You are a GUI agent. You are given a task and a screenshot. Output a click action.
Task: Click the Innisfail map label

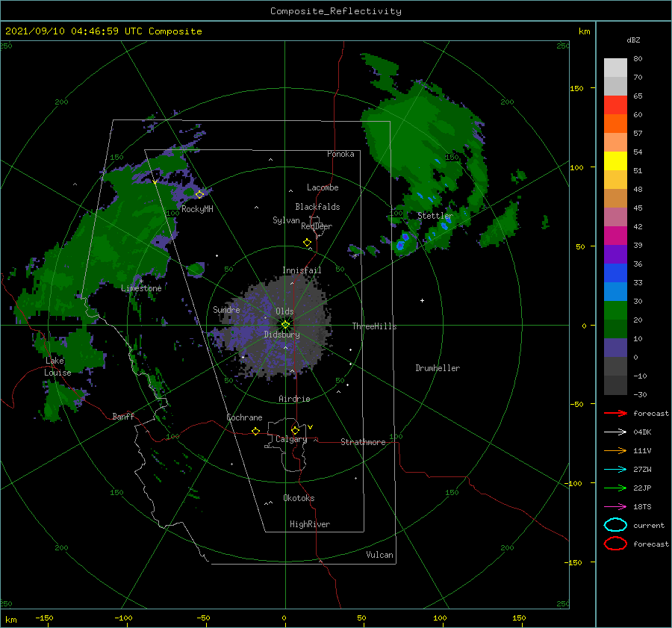tap(302, 270)
